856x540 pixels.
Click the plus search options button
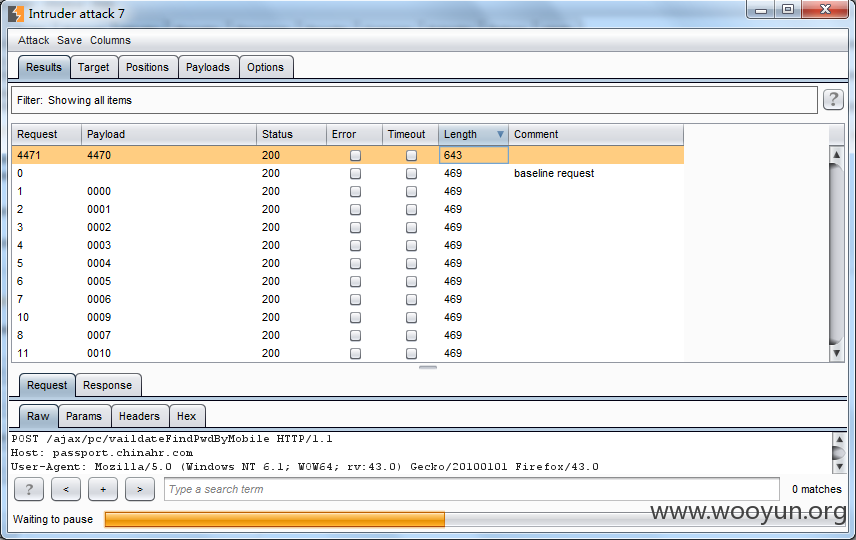pyautogui.click(x=103, y=489)
